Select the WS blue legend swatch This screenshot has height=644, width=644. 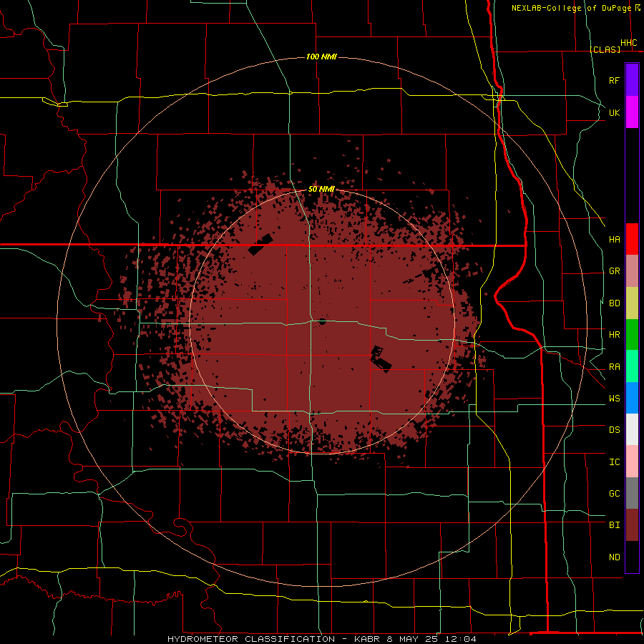tap(632, 398)
